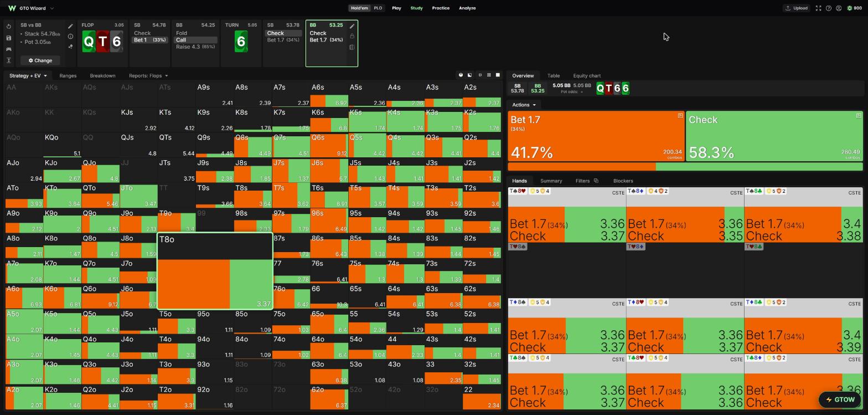Expand the Actions dropdown
This screenshot has width=868, height=415.
524,105
